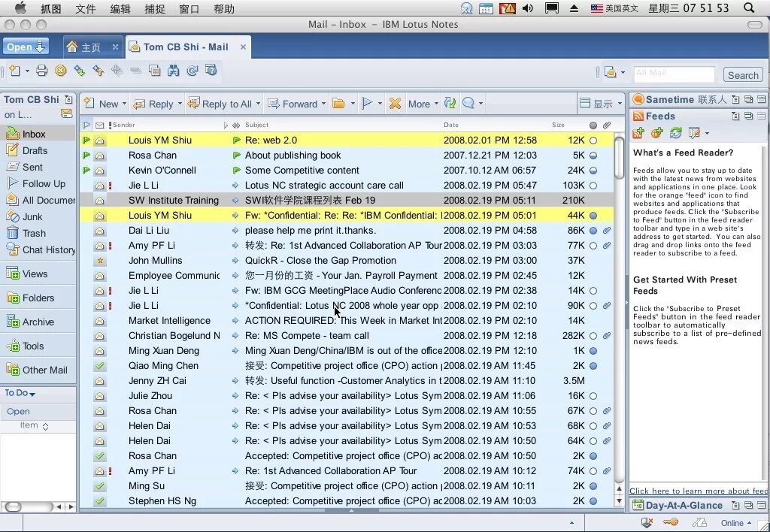Viewport: 770px width, 532px height.
Task: Open the Help question mark icon
Action: 211,70
